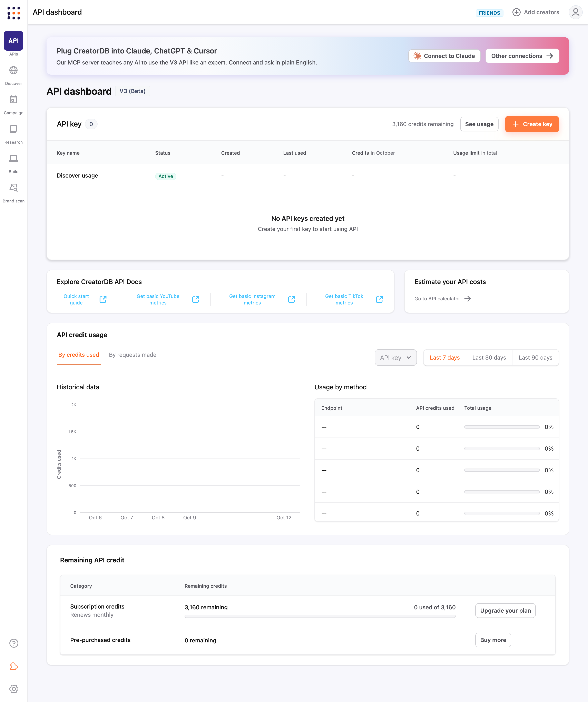The image size is (588, 702).
Task: Open Get basic YouTube metrics link
Action: coord(158,299)
